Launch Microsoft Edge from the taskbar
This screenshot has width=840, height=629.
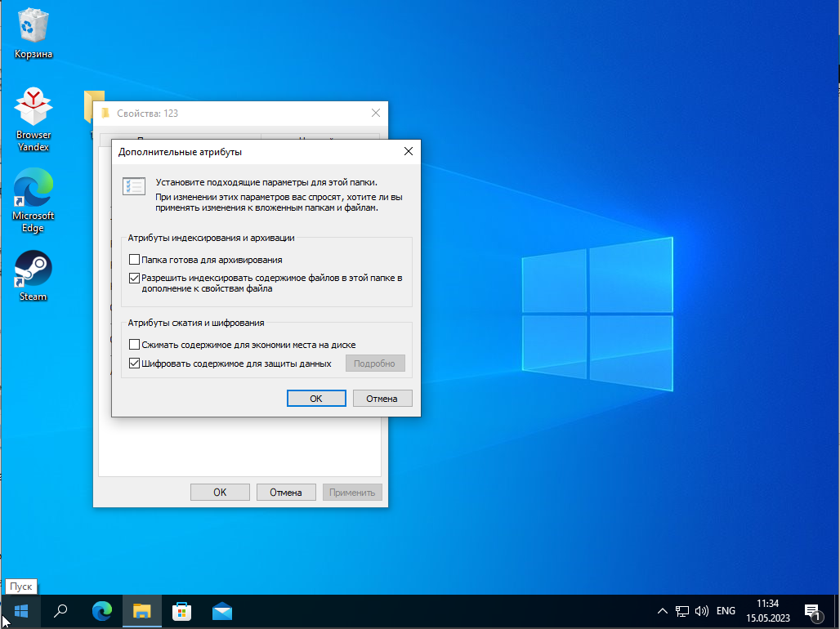point(102,611)
